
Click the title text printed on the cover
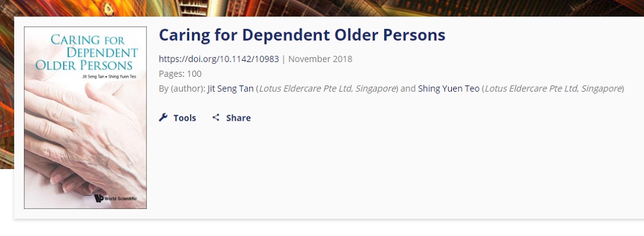click(x=87, y=53)
